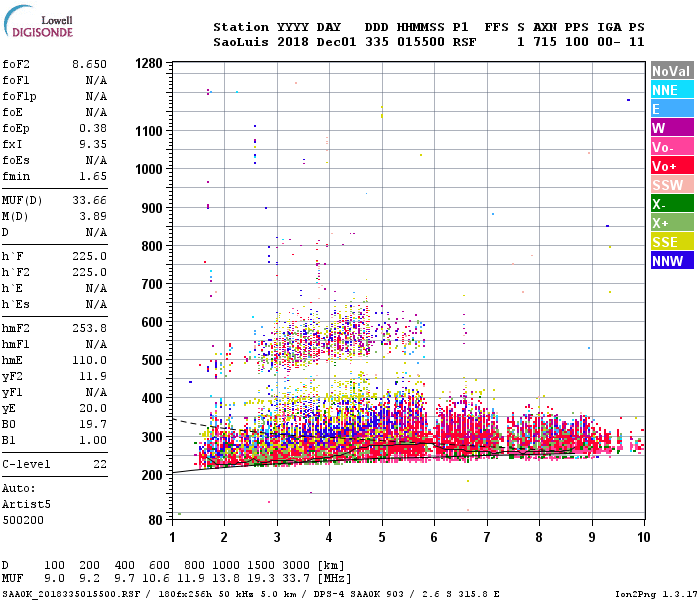Click the y-axis label 500
Screen dimensions: 700x600
(x=152, y=360)
